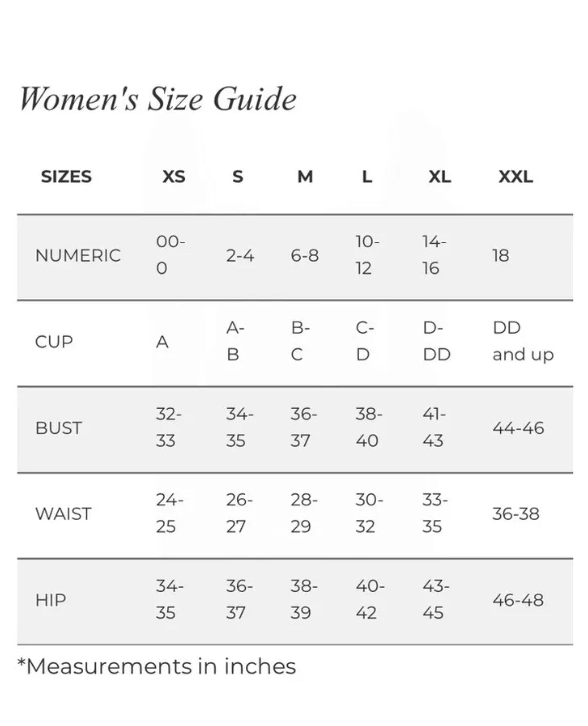
Task: Select the S size column header
Action: 238,176
